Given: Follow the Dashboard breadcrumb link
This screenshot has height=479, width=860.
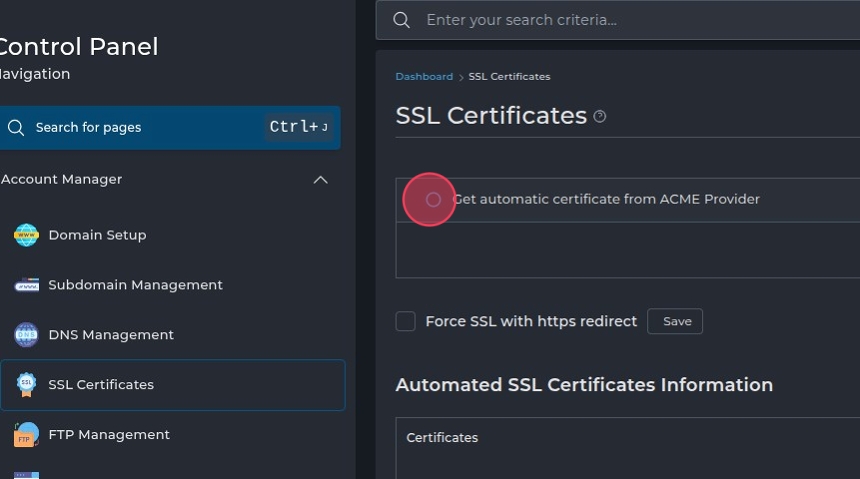Looking at the screenshot, I should click(x=424, y=77).
